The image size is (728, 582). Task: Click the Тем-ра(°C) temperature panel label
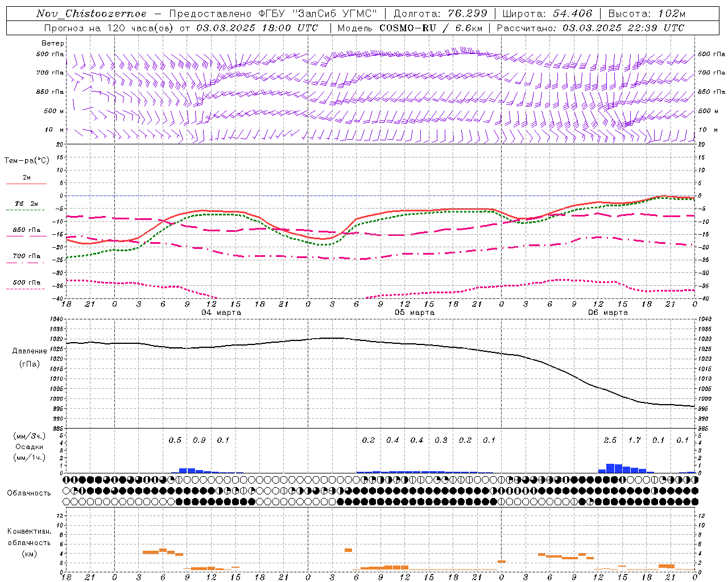tap(27, 161)
